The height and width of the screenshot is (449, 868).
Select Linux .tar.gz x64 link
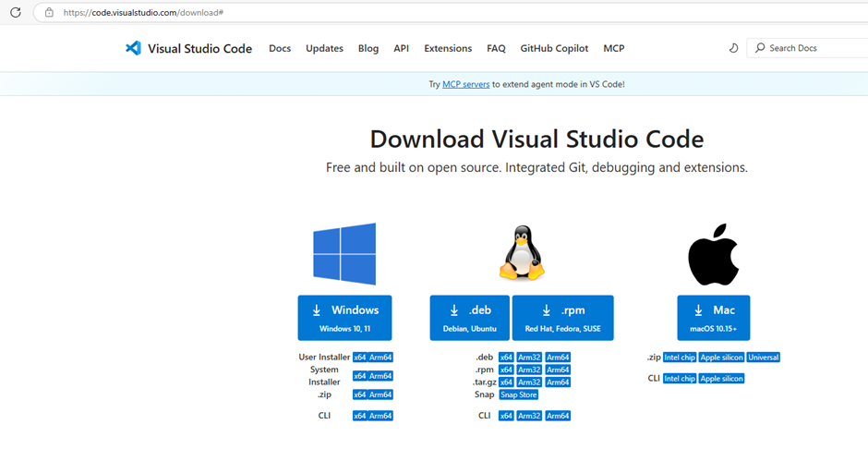pyautogui.click(x=506, y=382)
